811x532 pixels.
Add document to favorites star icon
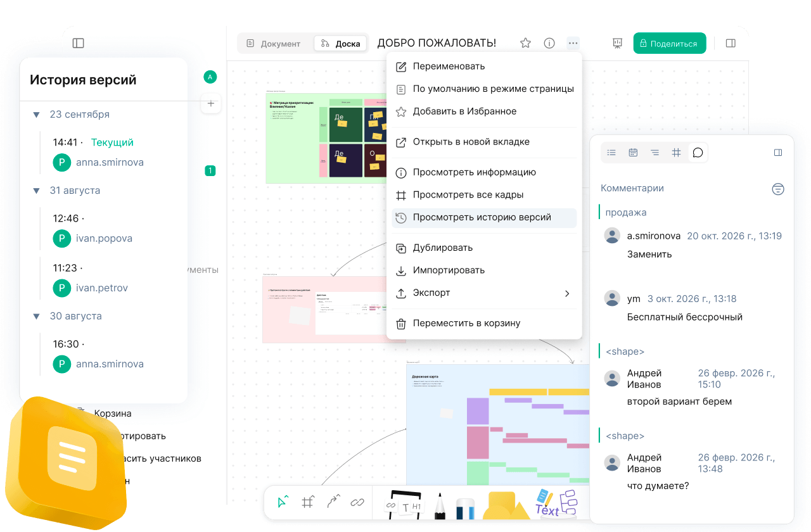(x=525, y=43)
